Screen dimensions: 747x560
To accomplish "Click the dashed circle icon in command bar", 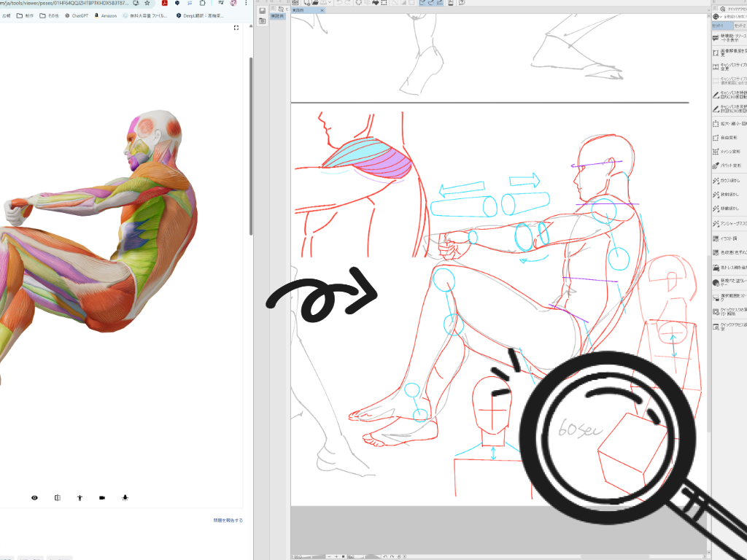I will [359, 2].
